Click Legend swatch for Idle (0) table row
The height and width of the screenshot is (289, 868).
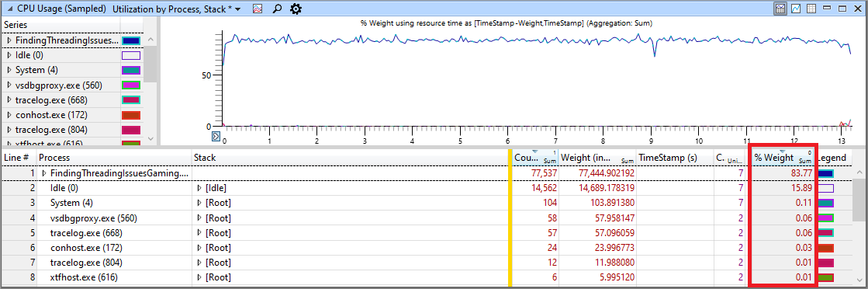pos(825,189)
